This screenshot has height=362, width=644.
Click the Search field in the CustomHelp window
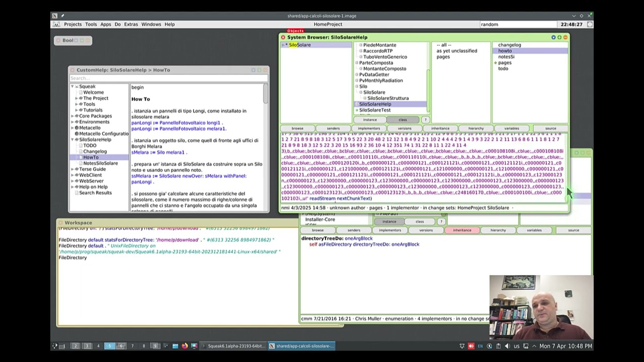click(169, 78)
